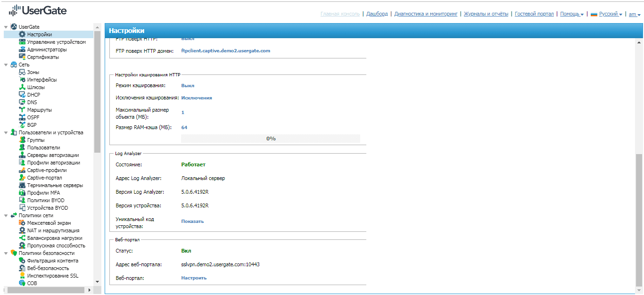The image size is (644, 295).
Task: Edit the ftpclient.captive.demo2.usergate.com domain
Action: pos(226,50)
